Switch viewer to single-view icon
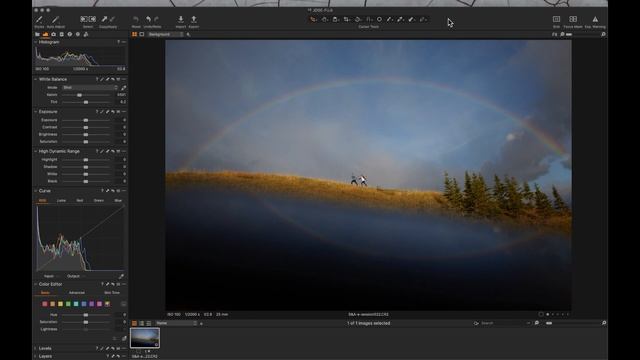 [x=142, y=34]
